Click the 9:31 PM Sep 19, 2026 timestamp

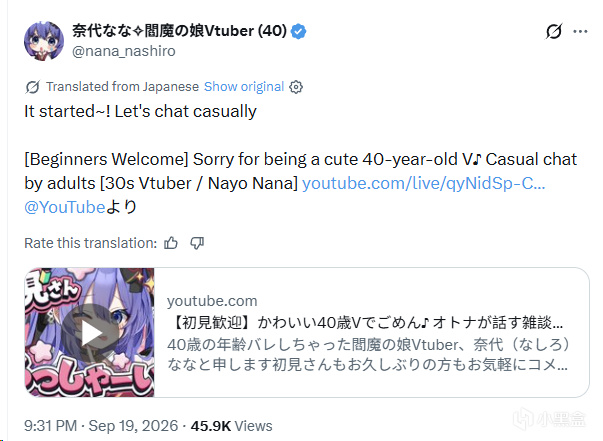click(101, 426)
